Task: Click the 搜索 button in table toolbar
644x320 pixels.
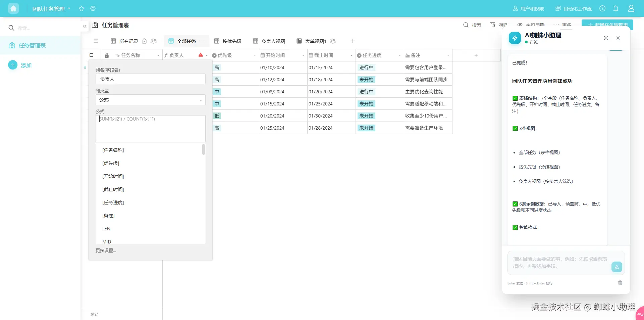Action: point(472,25)
